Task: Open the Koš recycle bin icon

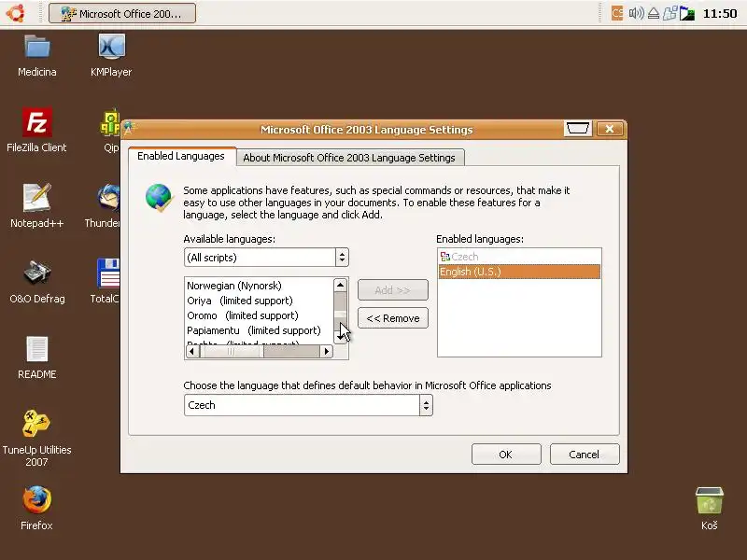Action: click(x=710, y=500)
